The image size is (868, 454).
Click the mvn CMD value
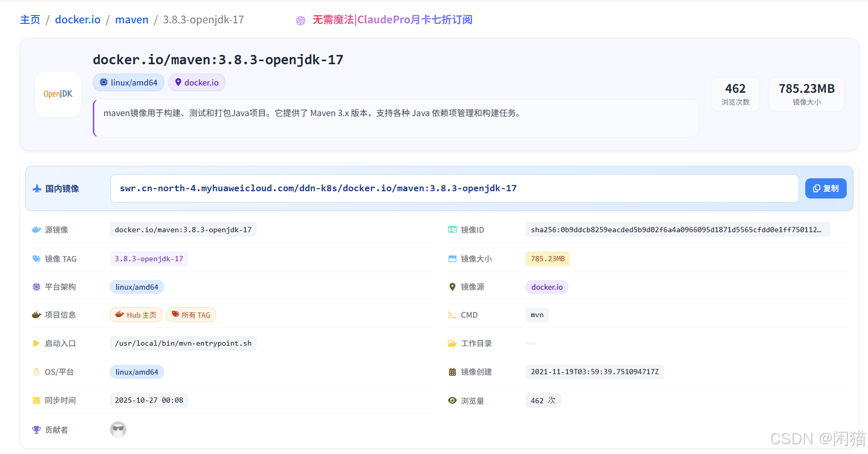pyautogui.click(x=537, y=315)
